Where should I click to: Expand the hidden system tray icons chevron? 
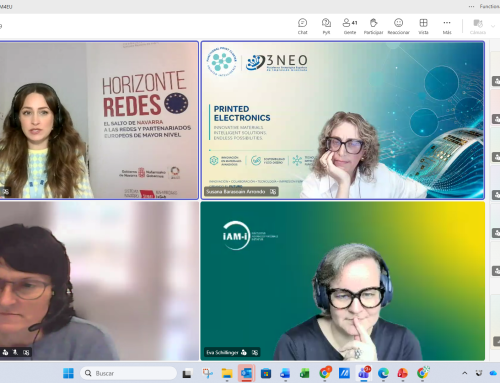465,373
